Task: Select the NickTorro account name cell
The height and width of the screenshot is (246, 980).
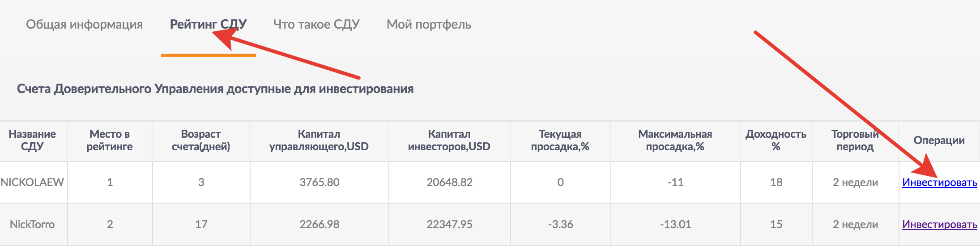Action: (32, 225)
